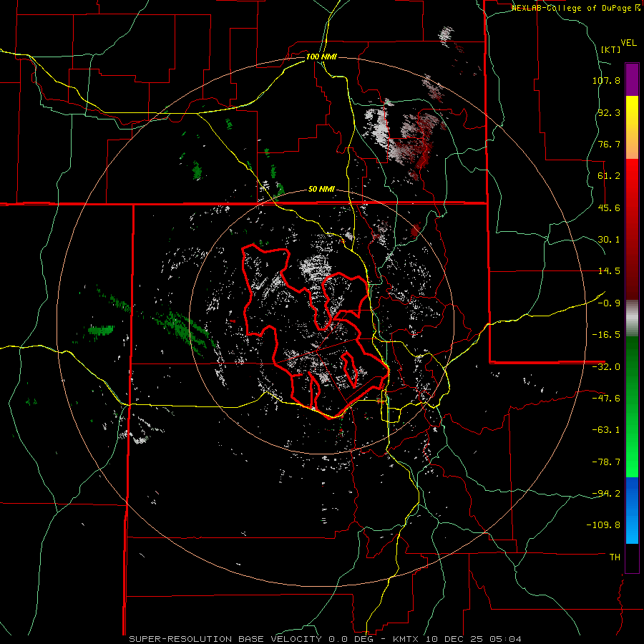Click the -47.6 velocity scale value

(606, 399)
